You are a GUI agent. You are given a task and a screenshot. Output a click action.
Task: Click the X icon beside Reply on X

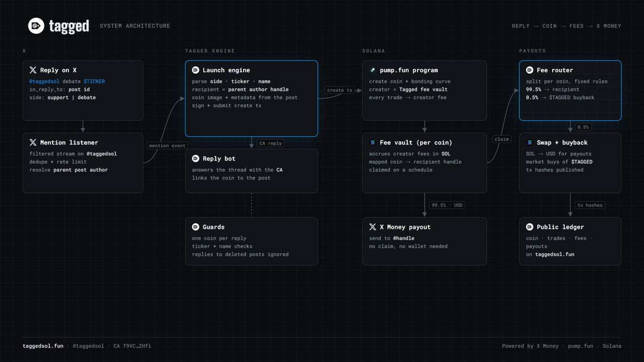33,70
